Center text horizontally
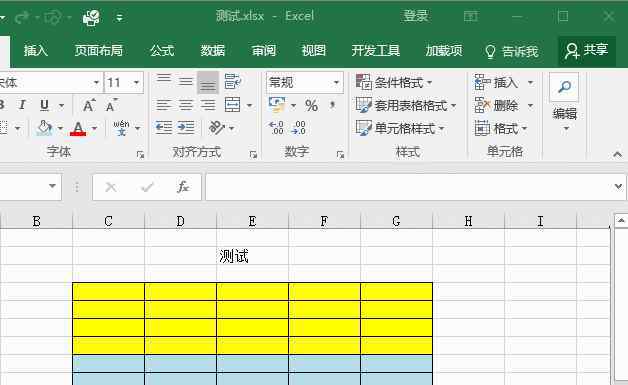 click(x=185, y=105)
